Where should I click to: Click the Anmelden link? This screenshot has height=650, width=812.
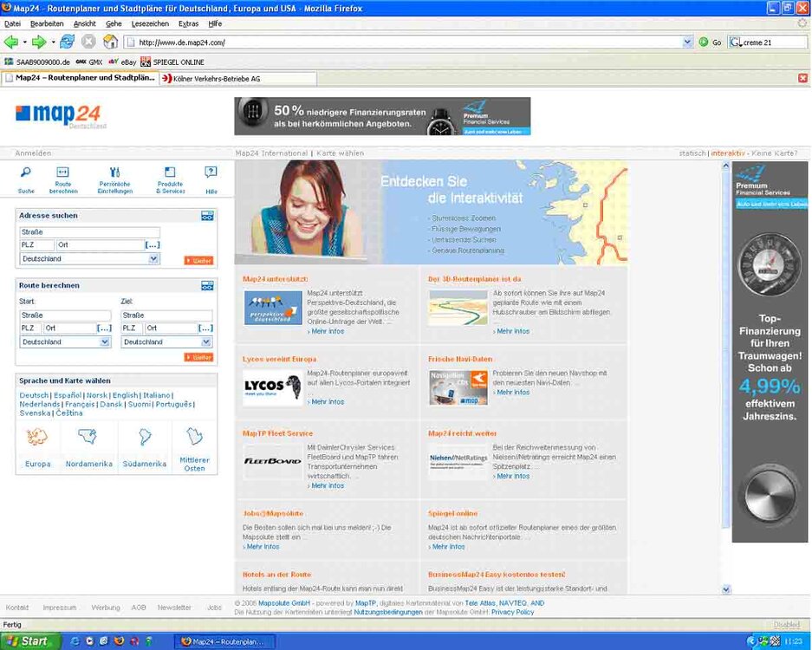33,153
